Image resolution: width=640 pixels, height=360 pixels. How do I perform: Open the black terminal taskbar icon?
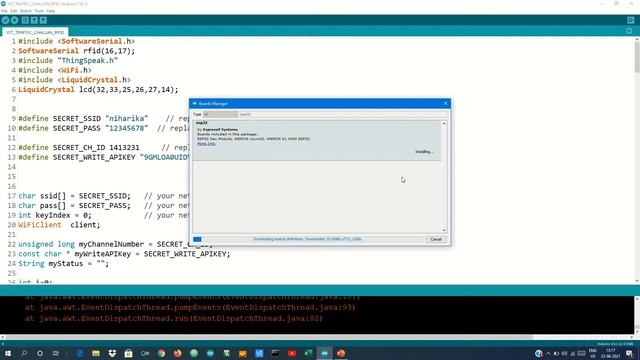click(x=276, y=353)
